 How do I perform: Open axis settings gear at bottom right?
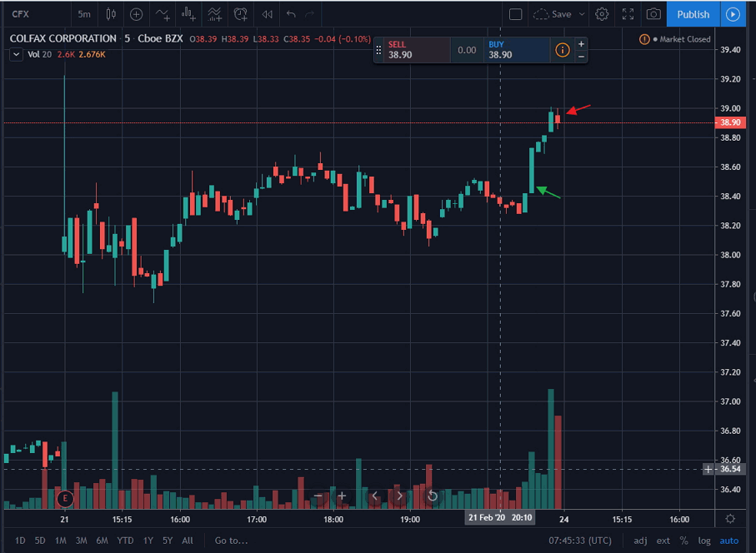click(x=730, y=519)
